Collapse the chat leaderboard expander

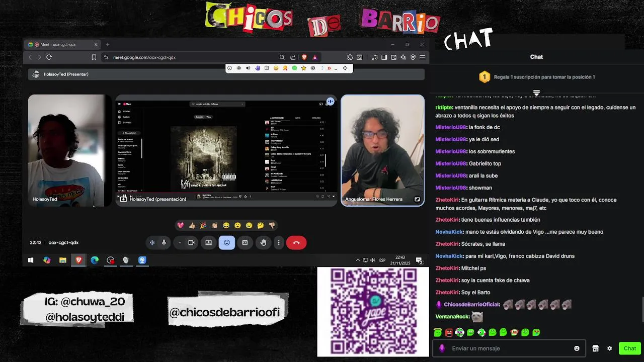[x=536, y=93]
